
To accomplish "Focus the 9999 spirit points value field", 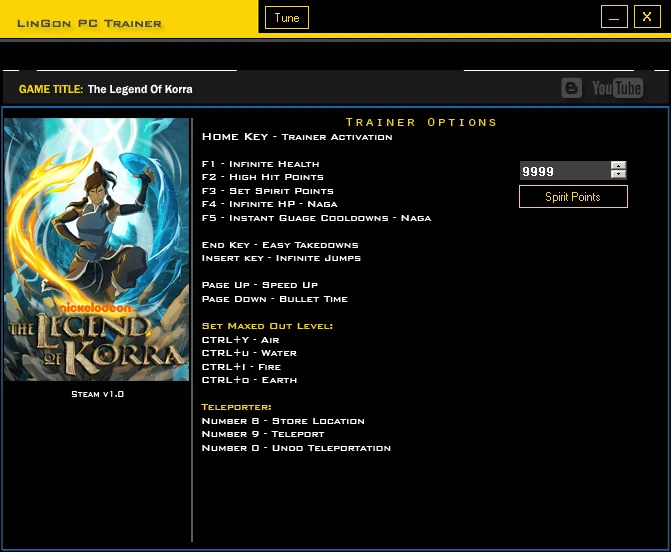I will (x=565, y=171).
